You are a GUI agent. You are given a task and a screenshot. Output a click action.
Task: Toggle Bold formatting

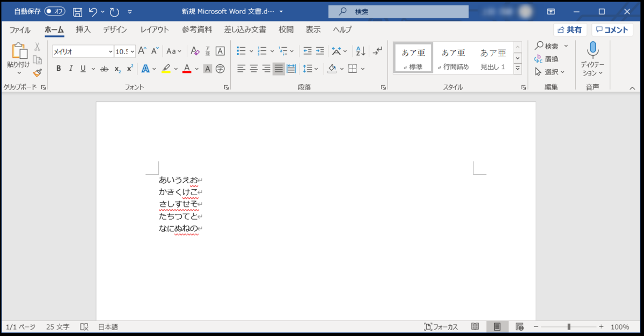(58, 69)
